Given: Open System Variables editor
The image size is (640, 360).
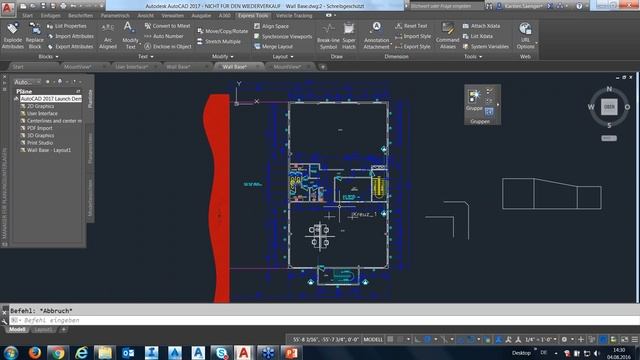Looking at the screenshot, I should 485,47.
